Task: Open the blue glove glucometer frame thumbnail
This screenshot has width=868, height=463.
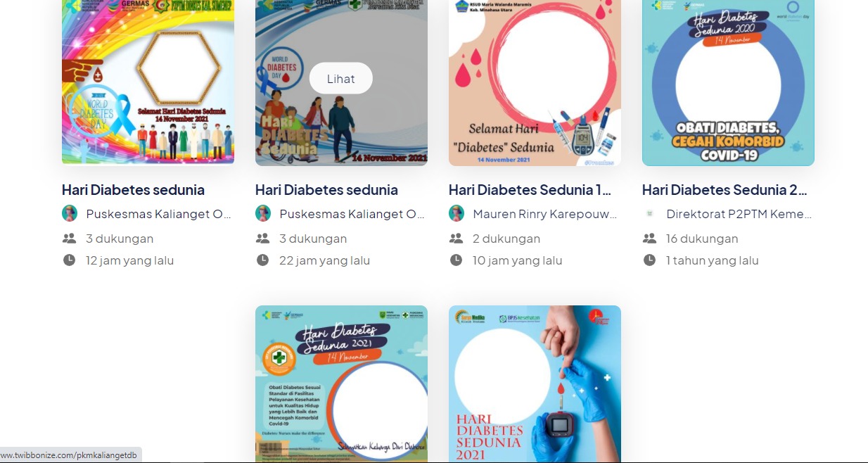Action: (535, 383)
